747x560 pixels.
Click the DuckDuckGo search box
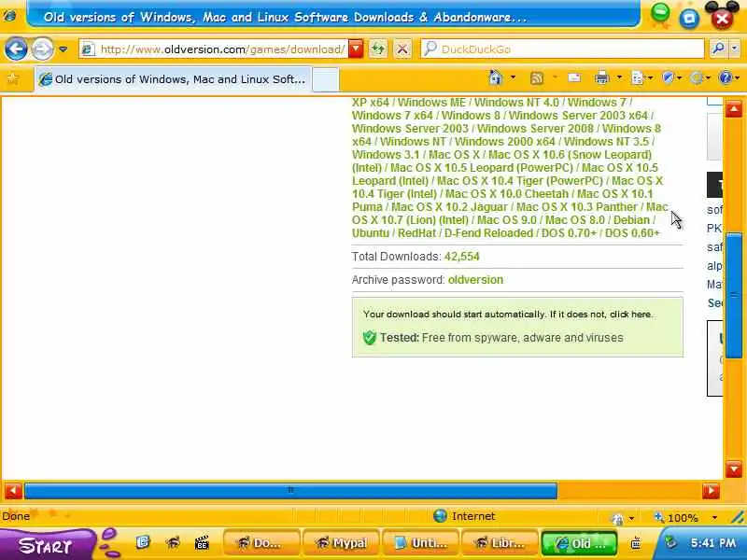pos(562,49)
